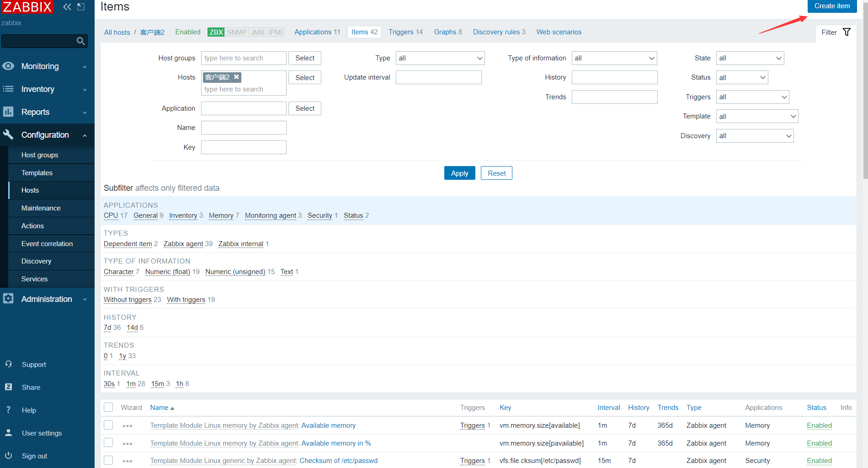Switch to the Discovery rules 3 tab
Image resolution: width=868 pixels, height=468 pixels.
pyautogui.click(x=499, y=32)
